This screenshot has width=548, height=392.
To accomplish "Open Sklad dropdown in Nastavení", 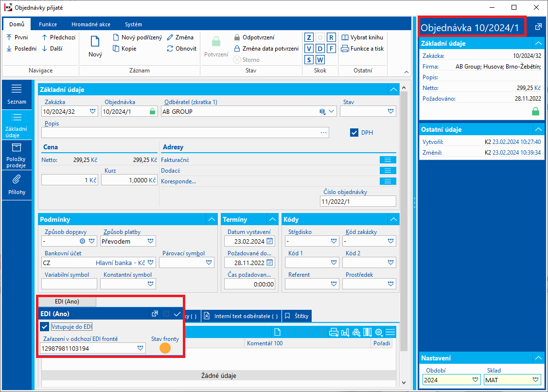I will pos(536,380).
